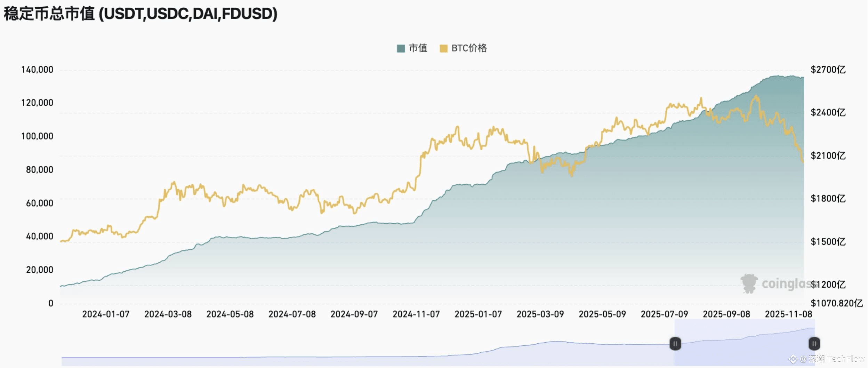Click the 2025-03-09 date axis label

click(x=540, y=314)
